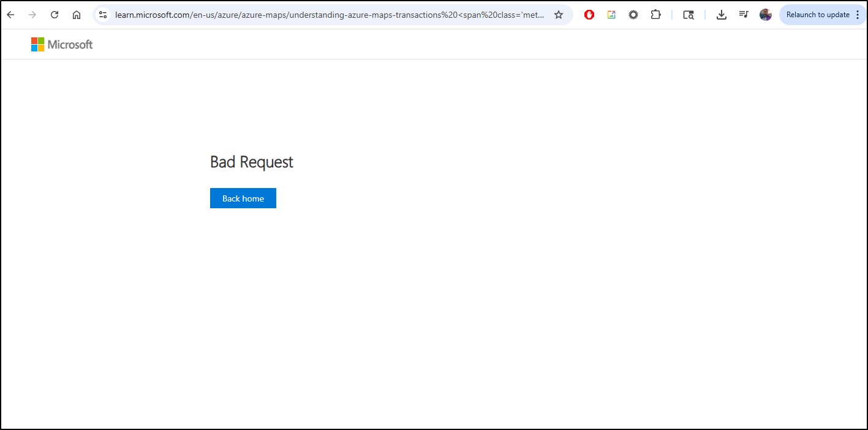Bookmark this page with the star
This screenshot has height=430, width=868.
point(559,15)
